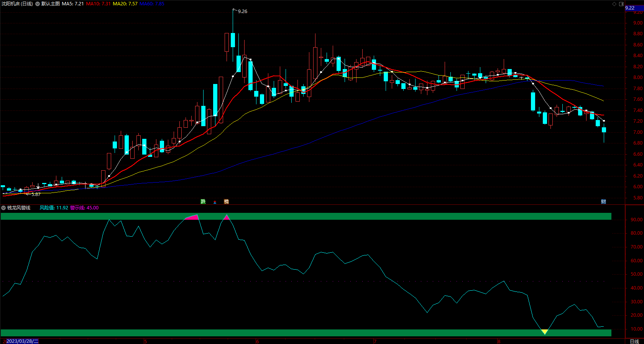The image size is (644, 344).
Task: Click the 榜 event marker icon
Action: tap(226, 202)
